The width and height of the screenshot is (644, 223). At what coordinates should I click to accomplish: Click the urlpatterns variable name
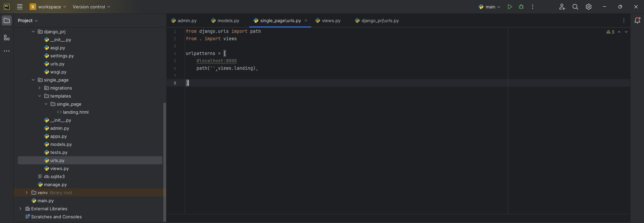[201, 53]
